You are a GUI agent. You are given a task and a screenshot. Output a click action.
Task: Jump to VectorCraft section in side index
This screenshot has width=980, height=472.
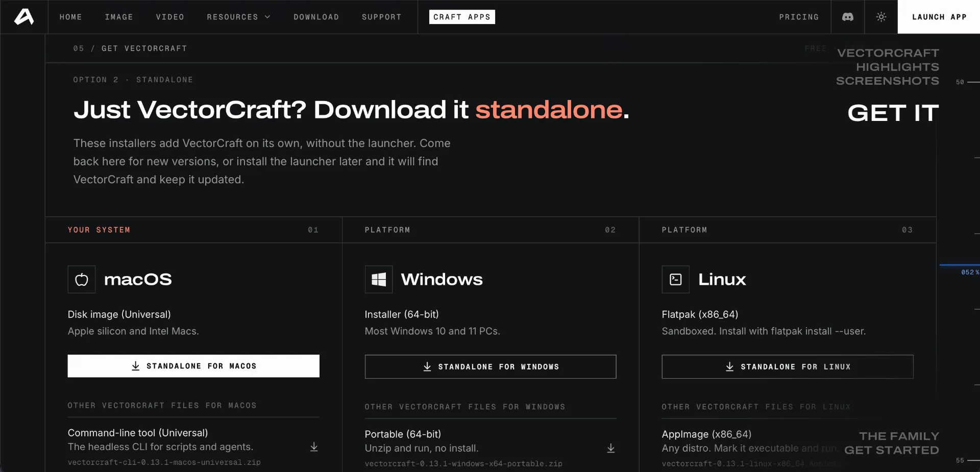[888, 53]
